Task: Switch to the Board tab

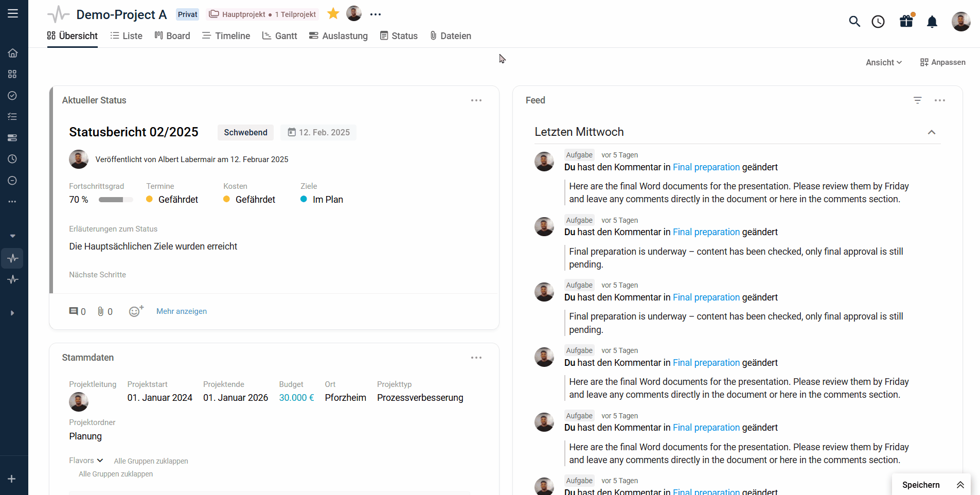Action: coord(172,36)
